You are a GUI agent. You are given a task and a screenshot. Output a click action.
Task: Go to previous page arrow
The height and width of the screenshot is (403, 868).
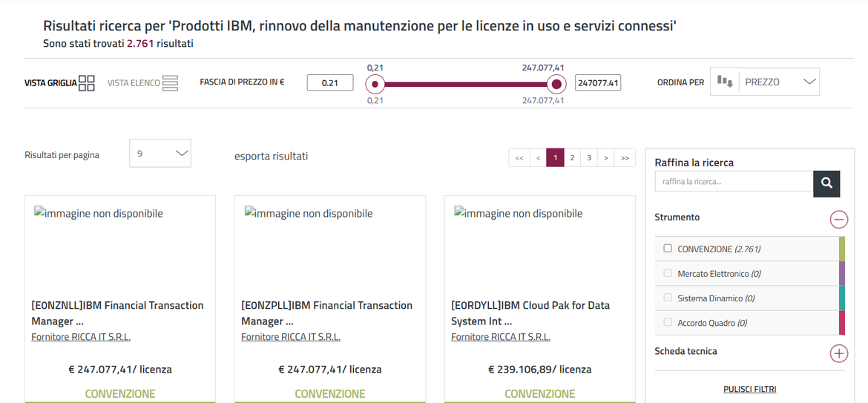coord(538,158)
